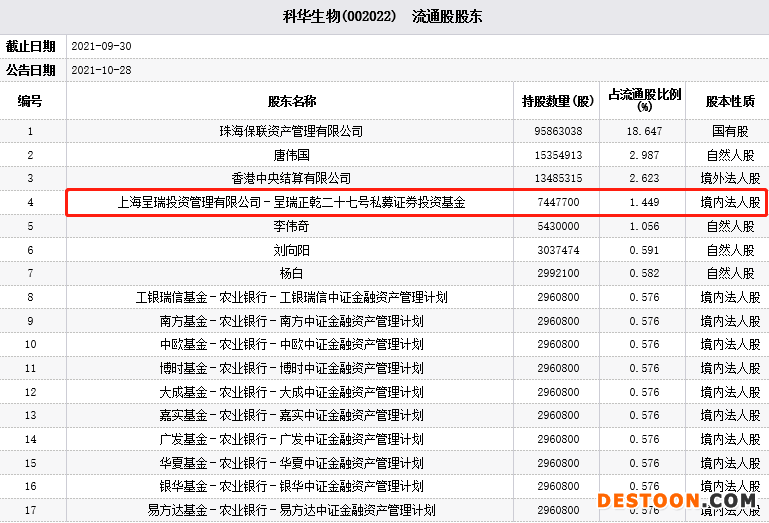Open shareholder 李伟奇

(291, 226)
